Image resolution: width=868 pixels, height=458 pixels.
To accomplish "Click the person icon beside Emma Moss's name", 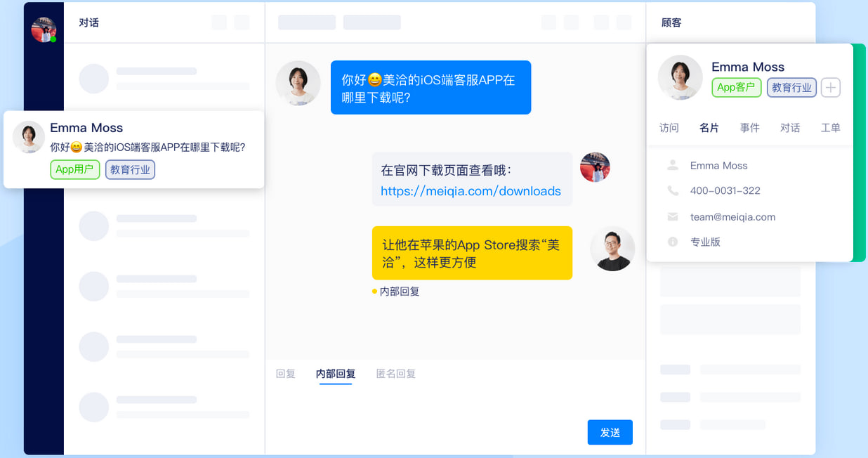I will pyautogui.click(x=672, y=165).
